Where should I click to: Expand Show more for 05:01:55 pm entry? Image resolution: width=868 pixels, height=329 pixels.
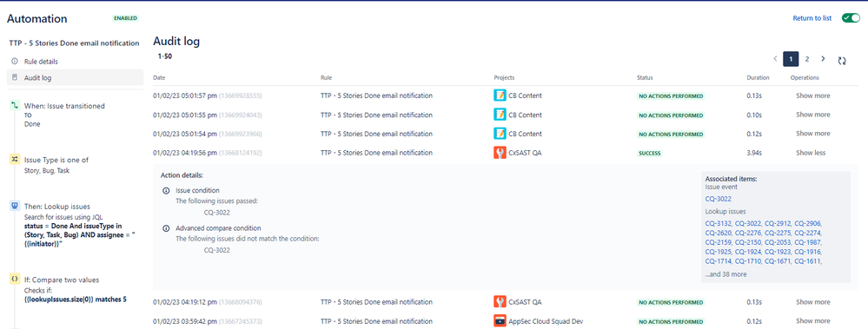coord(812,115)
